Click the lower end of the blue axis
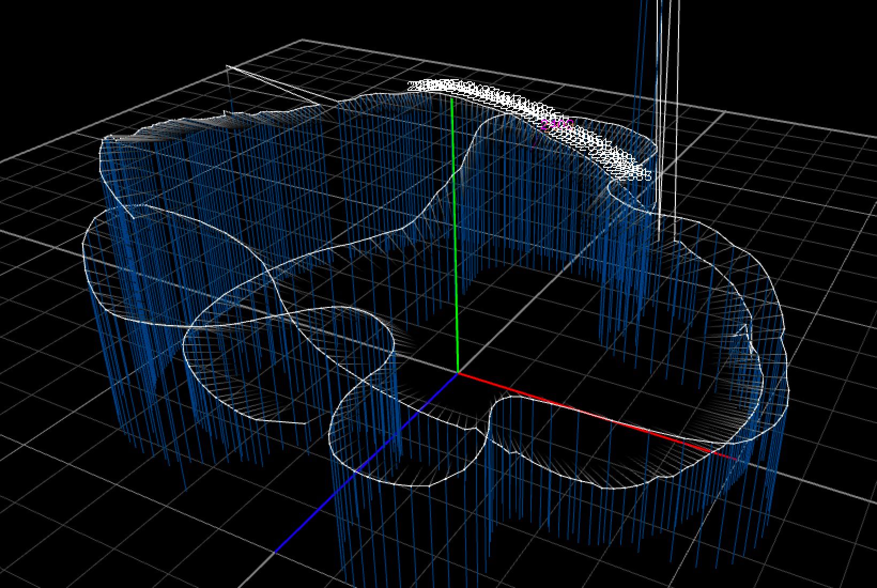877x588 pixels. [x=276, y=551]
